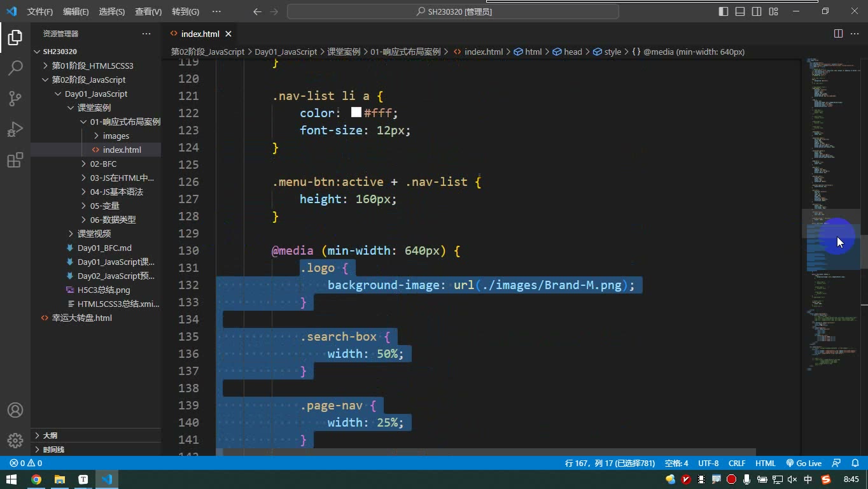Viewport: 868px width, 489px height.
Task: Open Chrome from the taskbar
Action: [x=36, y=479]
